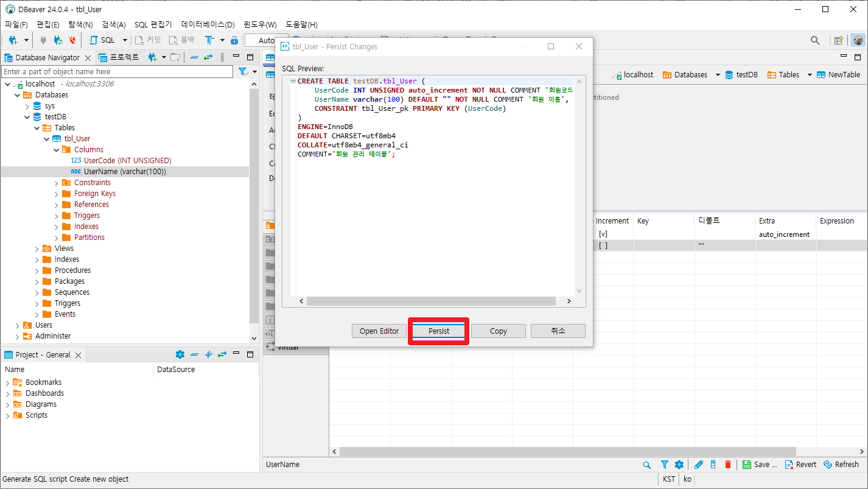Click the horizontal scrollbar in SQL Preview
The width and height of the screenshot is (868, 489).
click(x=431, y=301)
